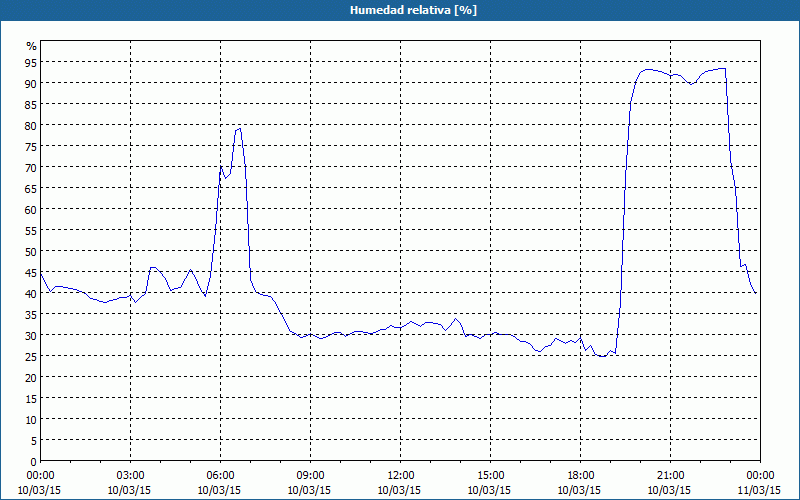Click the y-axis value '35'
Viewport: 800px width, 500px height.
click(x=31, y=314)
